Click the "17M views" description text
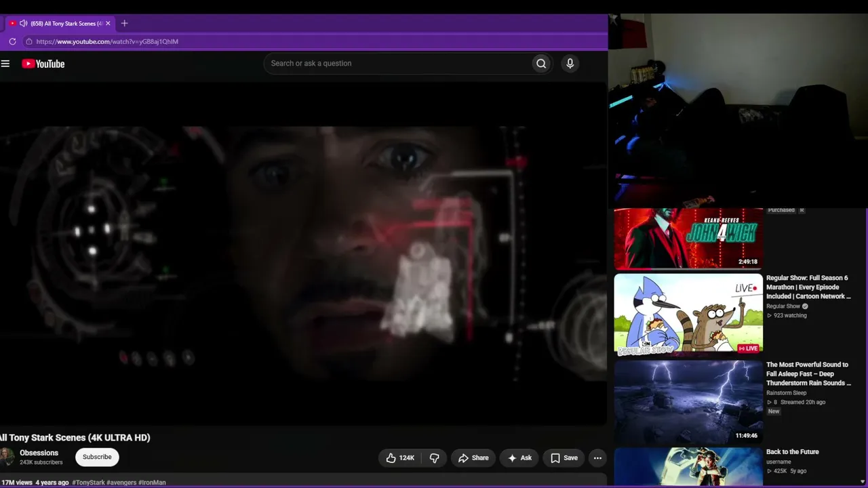 pos(16,483)
